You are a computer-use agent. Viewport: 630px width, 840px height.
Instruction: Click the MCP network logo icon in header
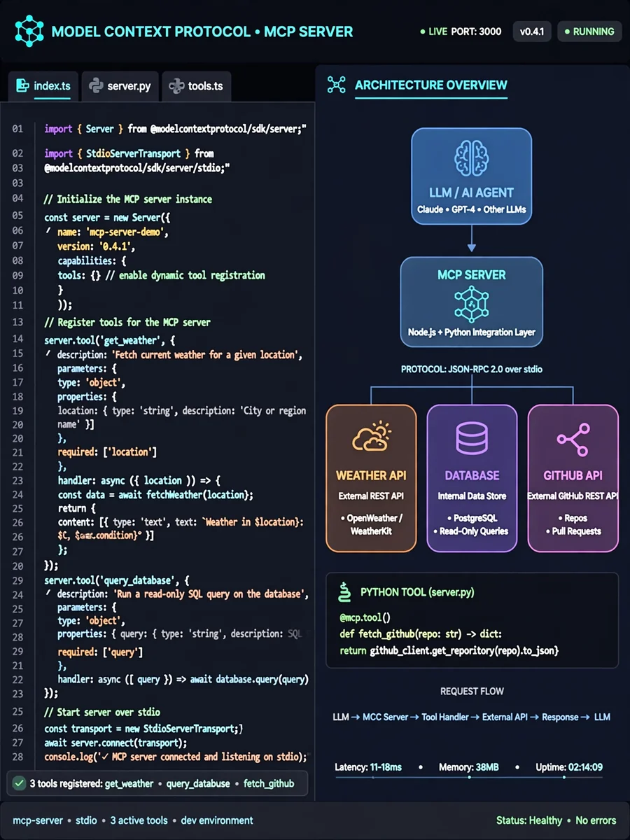29,31
